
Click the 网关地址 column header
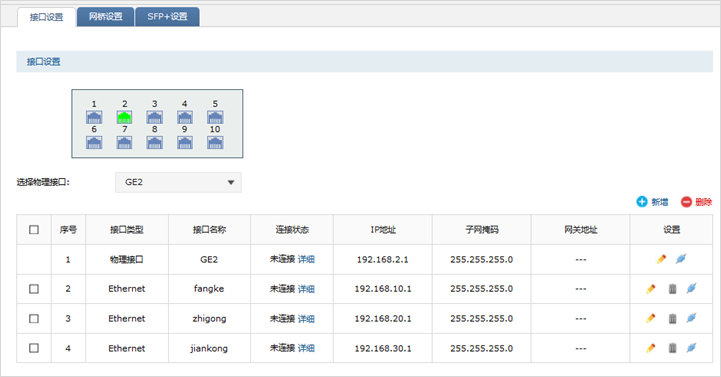(x=580, y=229)
